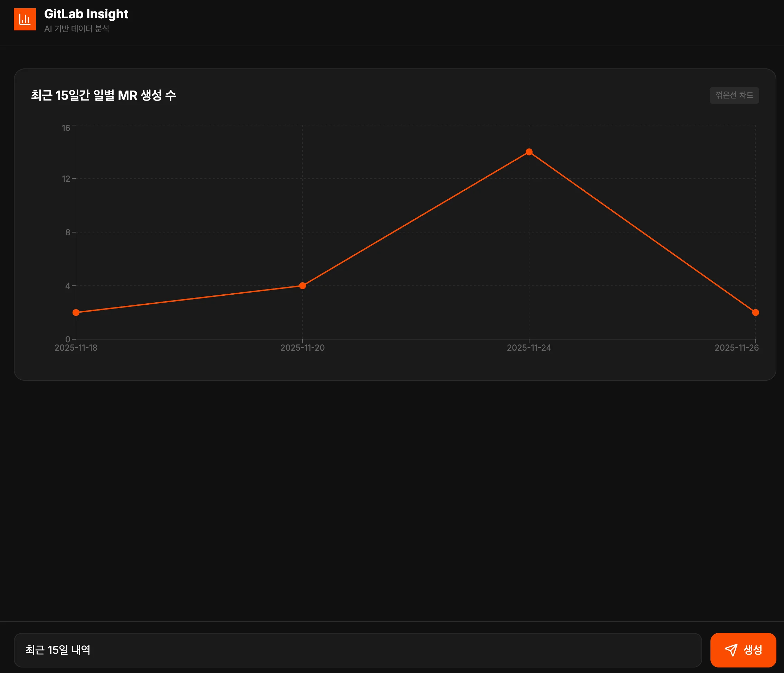Click the 2025-11-18 data point

pos(76,312)
